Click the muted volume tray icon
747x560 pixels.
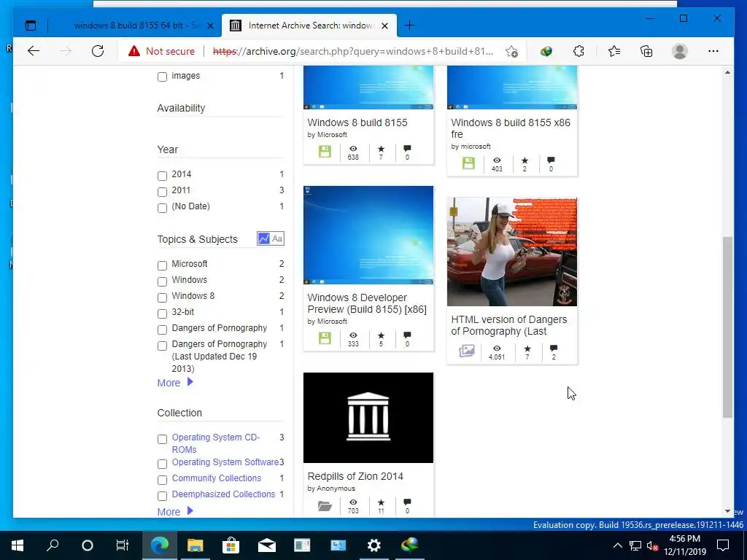652,545
